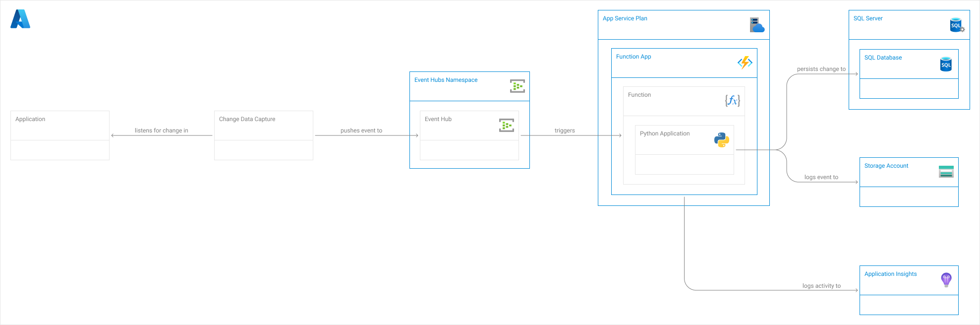Click the 'logs event to' edge label
This screenshot has width=980, height=325.
point(821,177)
